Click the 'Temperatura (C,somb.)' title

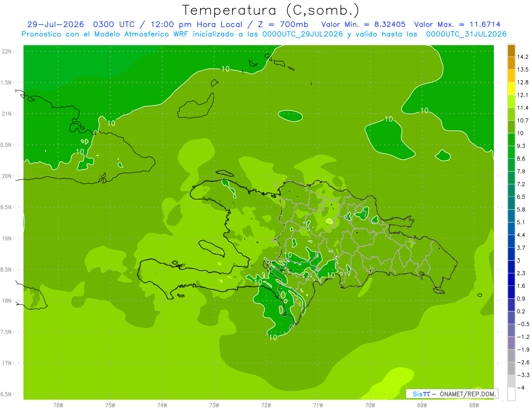270,10
